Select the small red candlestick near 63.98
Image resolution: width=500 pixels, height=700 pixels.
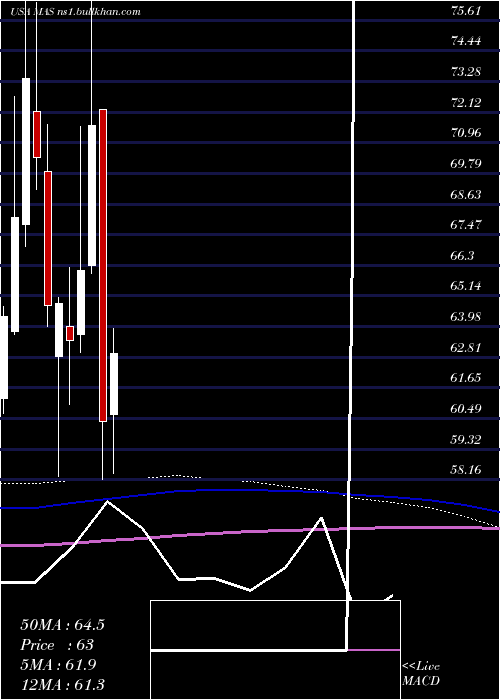(x=70, y=333)
